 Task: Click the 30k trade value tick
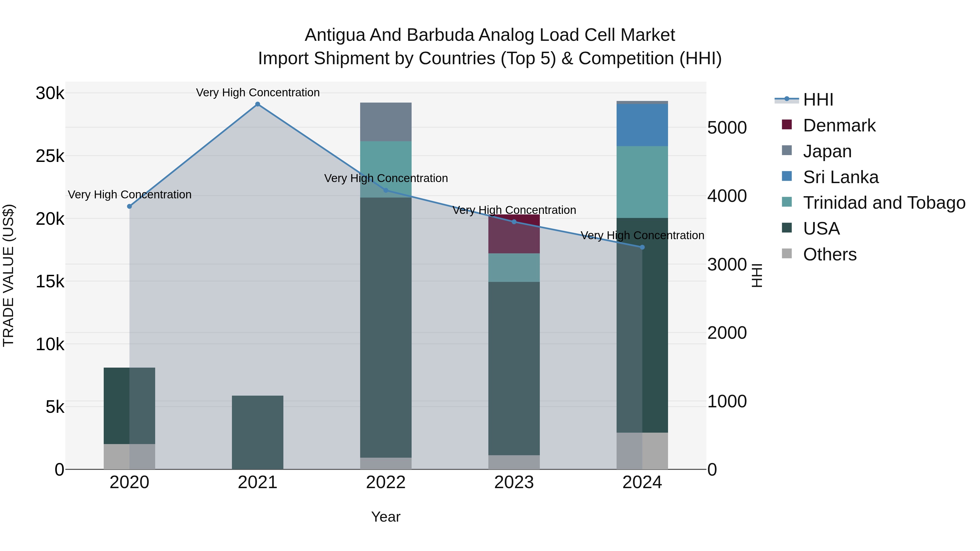tap(50, 93)
